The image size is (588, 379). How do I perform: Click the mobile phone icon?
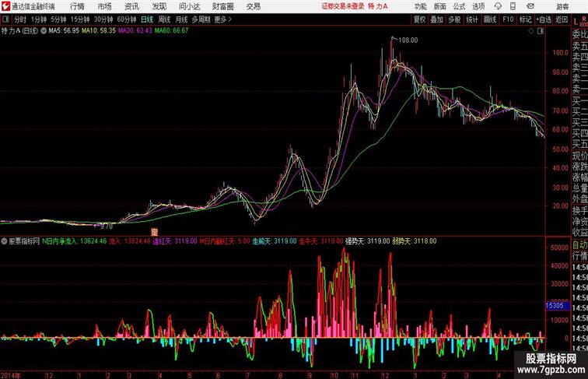click(x=513, y=6)
